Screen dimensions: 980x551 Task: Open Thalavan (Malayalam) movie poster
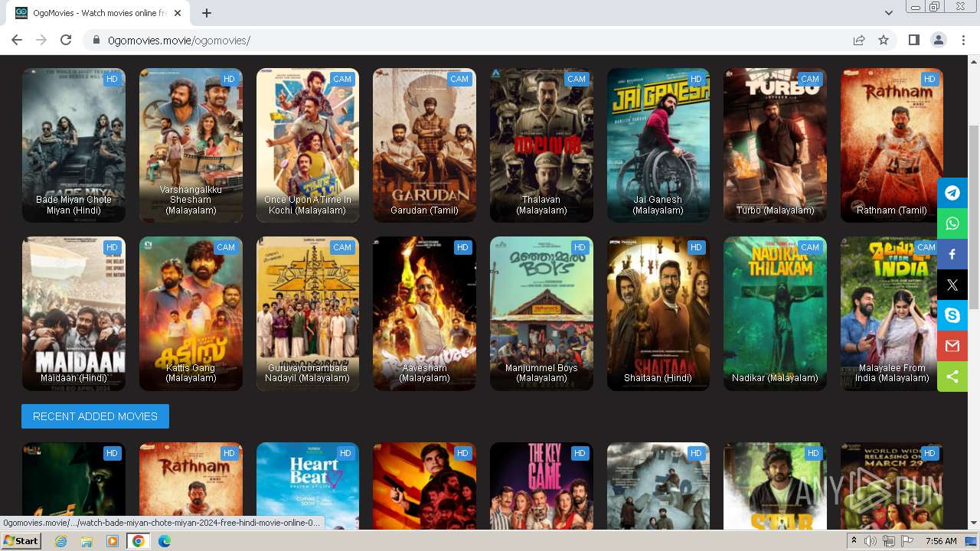click(x=541, y=145)
